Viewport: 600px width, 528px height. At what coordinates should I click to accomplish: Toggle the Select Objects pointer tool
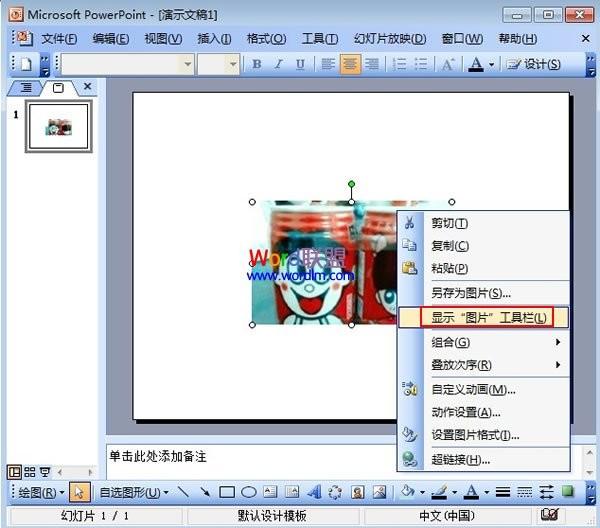coord(80,492)
